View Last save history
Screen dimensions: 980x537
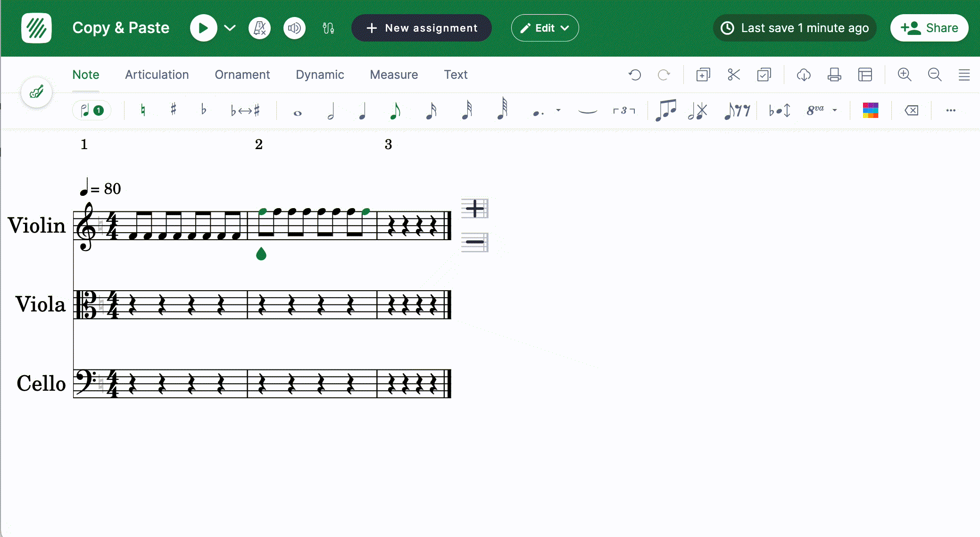(795, 28)
